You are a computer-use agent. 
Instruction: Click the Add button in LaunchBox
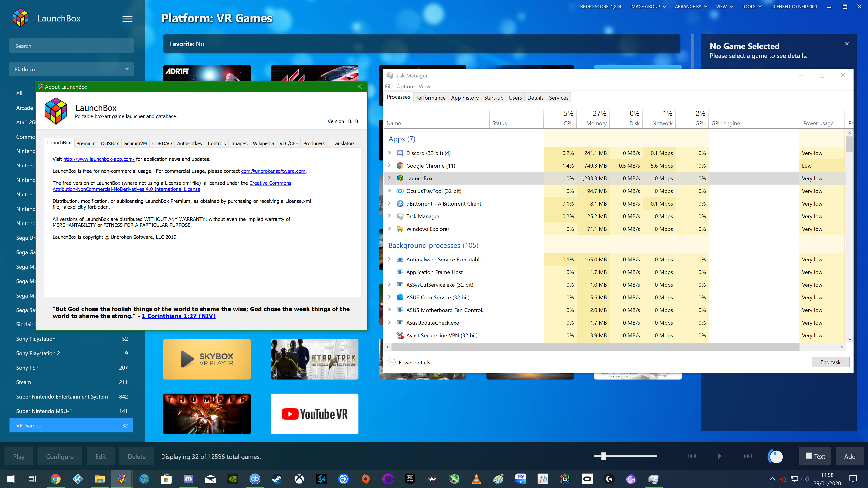(x=849, y=456)
